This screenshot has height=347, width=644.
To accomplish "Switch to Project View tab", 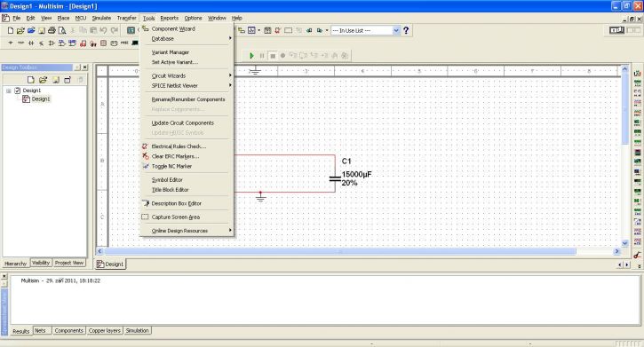I will [x=69, y=263].
